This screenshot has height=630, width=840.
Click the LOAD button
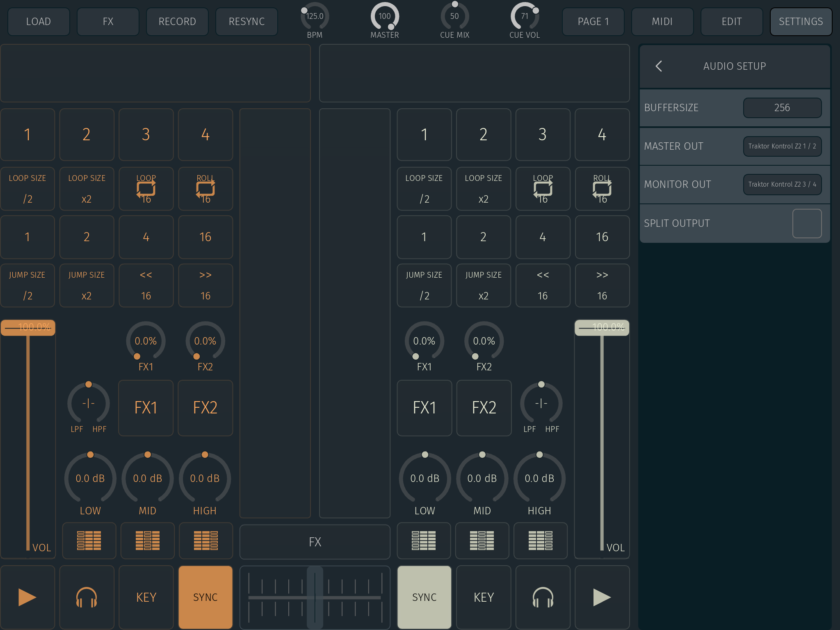click(x=39, y=22)
